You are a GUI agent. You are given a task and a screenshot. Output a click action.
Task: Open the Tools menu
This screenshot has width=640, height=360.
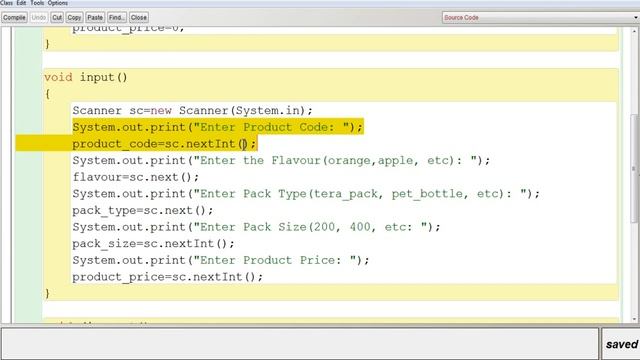coord(37,3)
